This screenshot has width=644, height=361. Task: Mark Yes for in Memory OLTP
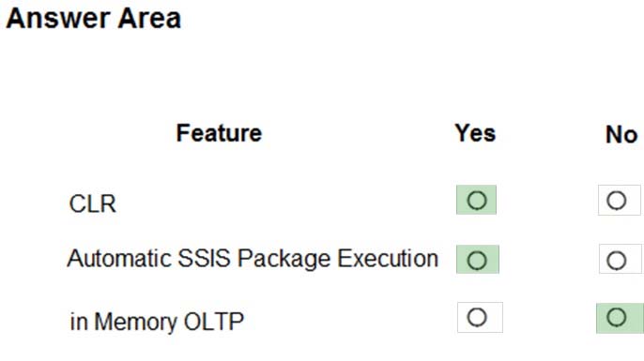click(x=477, y=318)
